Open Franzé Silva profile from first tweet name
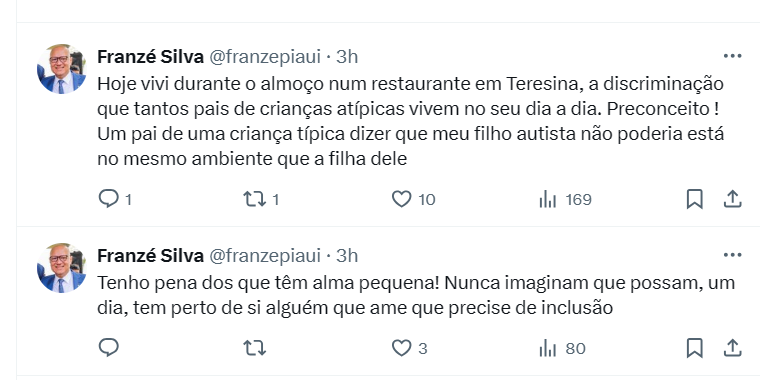The width and height of the screenshot is (760, 380). pos(150,57)
